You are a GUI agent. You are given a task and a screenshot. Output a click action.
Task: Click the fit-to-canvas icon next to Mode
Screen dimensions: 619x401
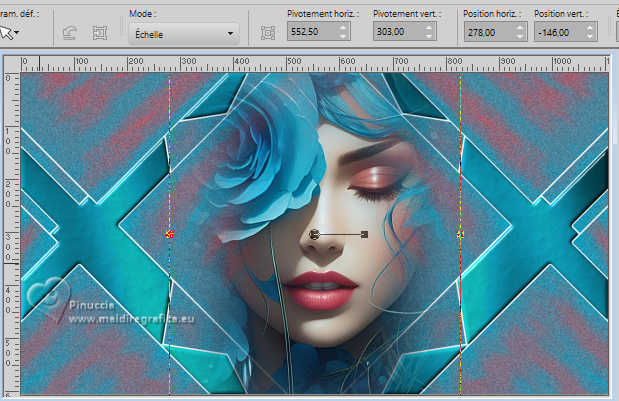(x=99, y=33)
